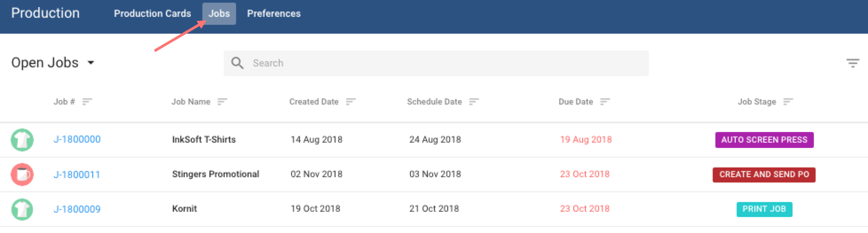The image size is (868, 233).
Task: Click the Auto Screen Press stage badge
Action: coord(764,140)
